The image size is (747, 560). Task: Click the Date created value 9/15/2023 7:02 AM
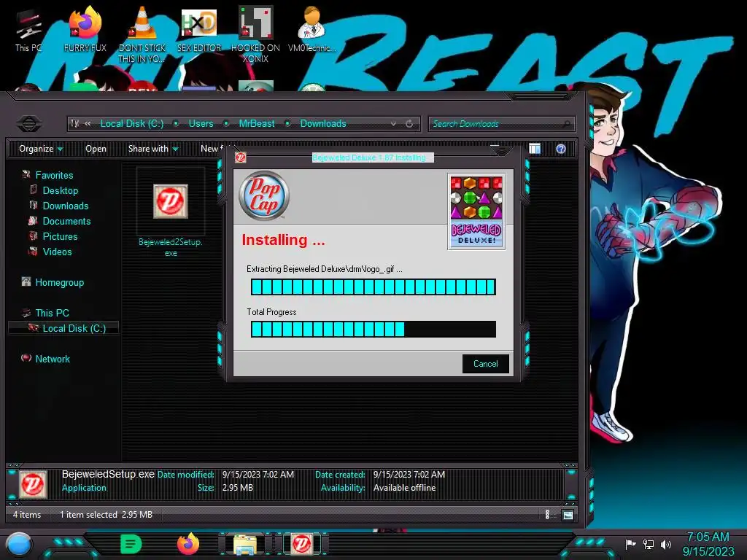409,475
